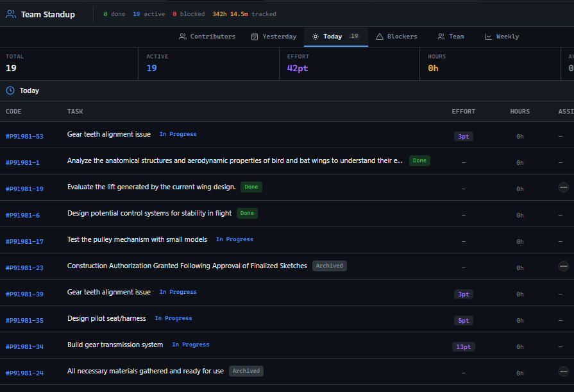Image resolution: width=574 pixels, height=392 pixels.
Task: Open the Contributors tab
Action: (207, 37)
